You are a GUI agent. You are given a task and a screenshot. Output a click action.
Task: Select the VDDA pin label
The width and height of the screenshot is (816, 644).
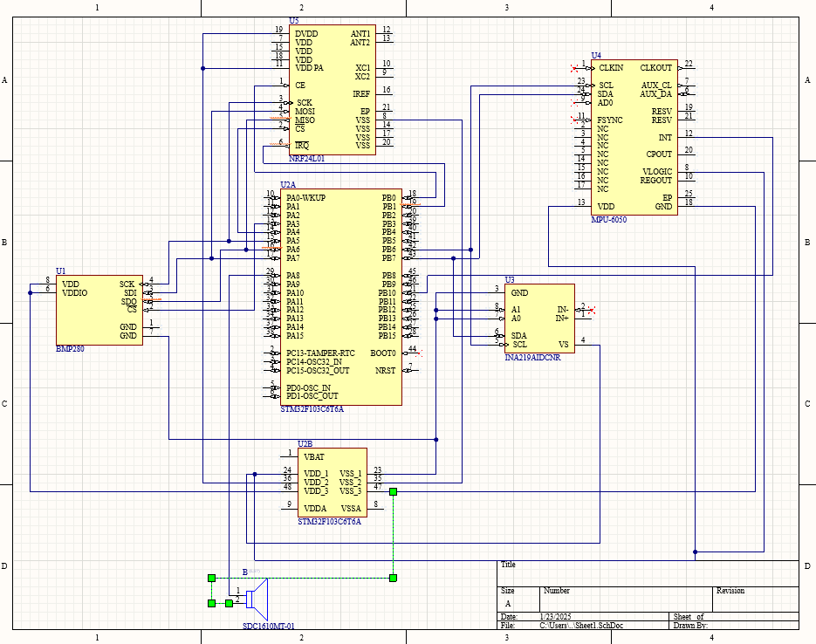[315, 509]
